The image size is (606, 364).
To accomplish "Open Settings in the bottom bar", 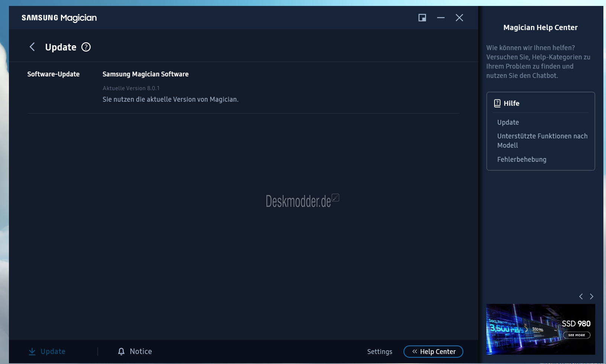I will pos(380,352).
